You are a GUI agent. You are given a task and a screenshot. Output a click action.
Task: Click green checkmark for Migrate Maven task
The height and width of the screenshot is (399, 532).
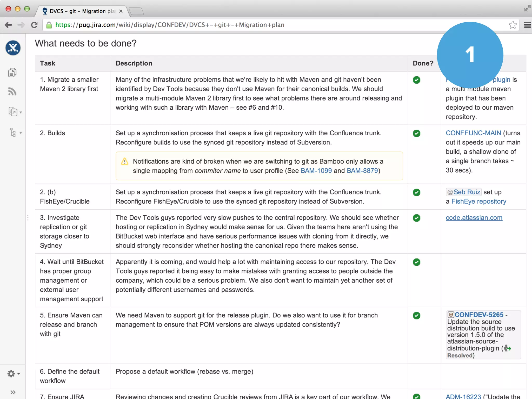pyautogui.click(x=416, y=80)
